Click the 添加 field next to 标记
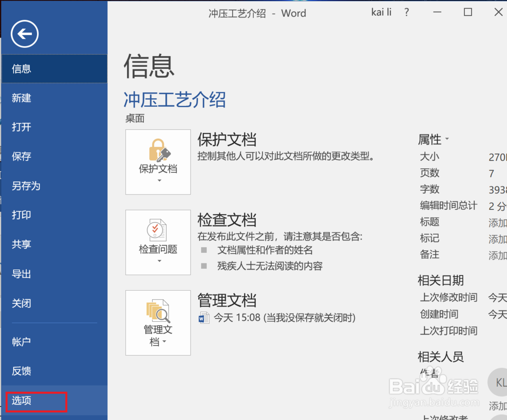Screen dimensions: 507x420 point(498,239)
